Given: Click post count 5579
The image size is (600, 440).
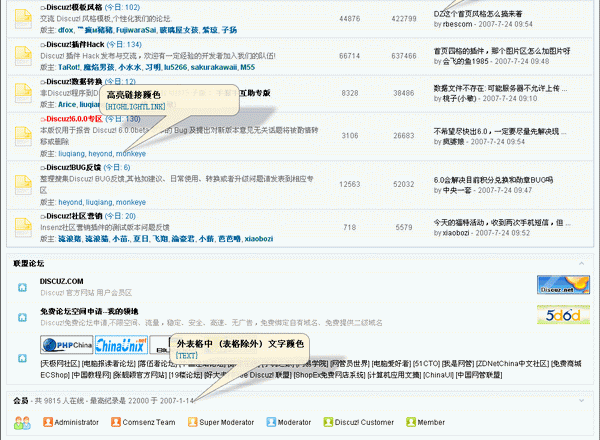Looking at the screenshot, I should [x=404, y=227].
